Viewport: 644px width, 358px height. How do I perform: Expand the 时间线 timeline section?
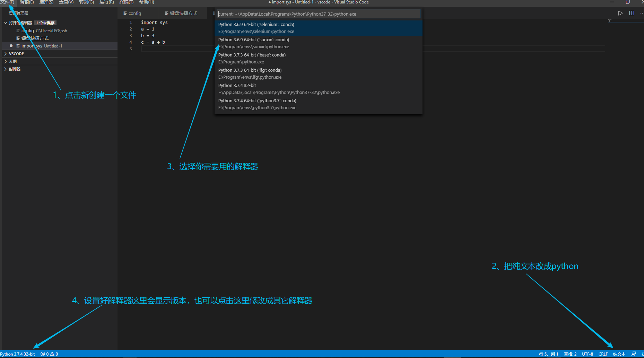coord(14,69)
